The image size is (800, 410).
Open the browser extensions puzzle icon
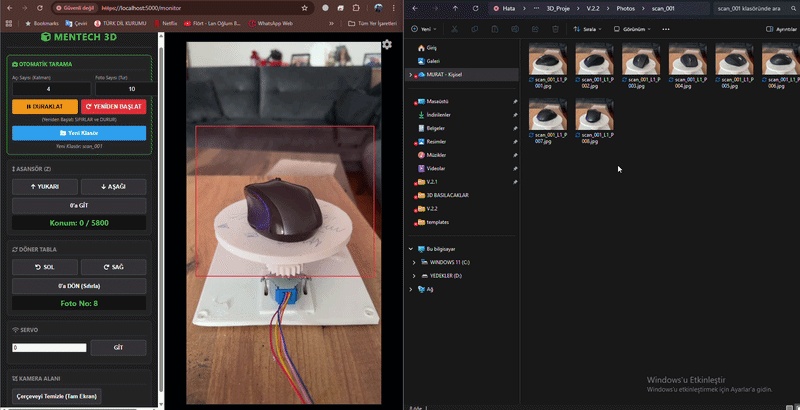tap(356, 8)
